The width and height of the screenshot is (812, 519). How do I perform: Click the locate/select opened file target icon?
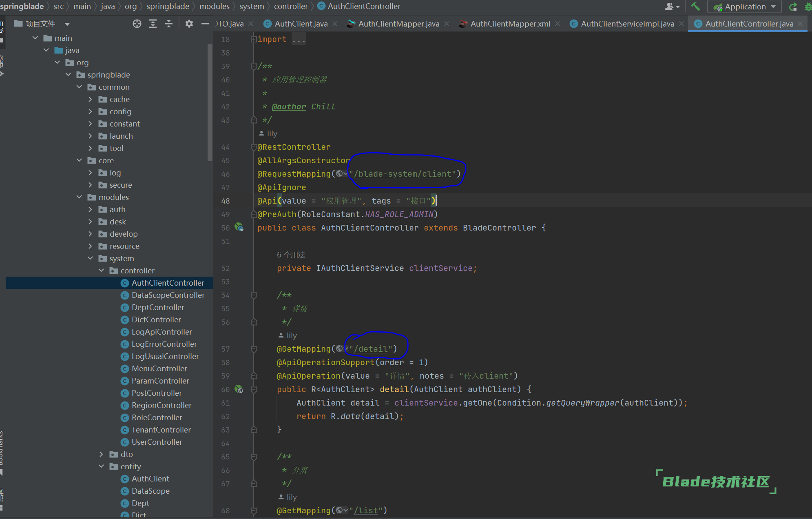(137, 24)
